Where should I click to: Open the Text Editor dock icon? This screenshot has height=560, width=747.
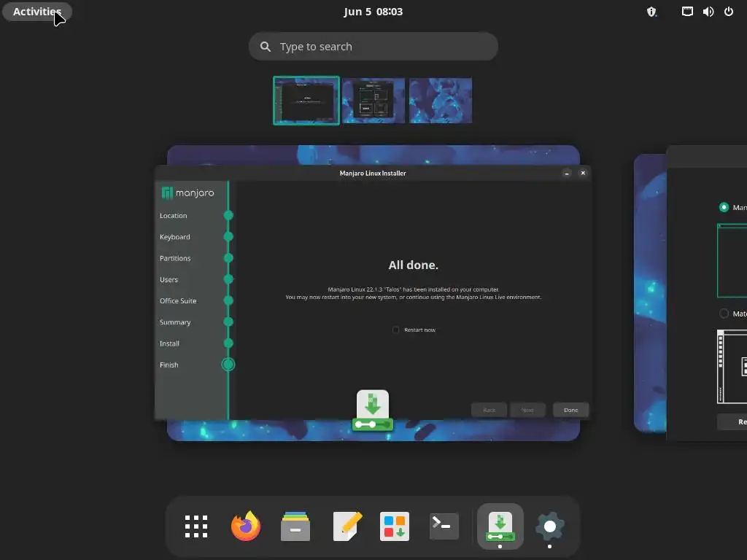[347, 526]
